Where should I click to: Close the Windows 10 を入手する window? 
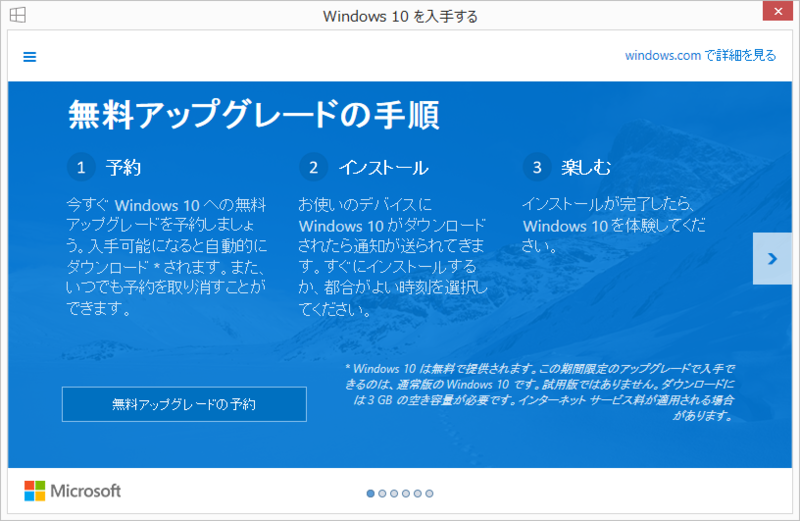tap(778, 11)
